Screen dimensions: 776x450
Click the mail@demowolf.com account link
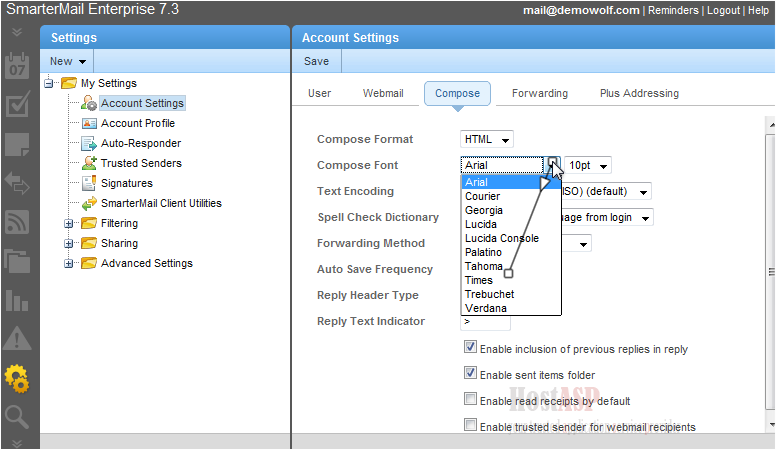coord(581,10)
